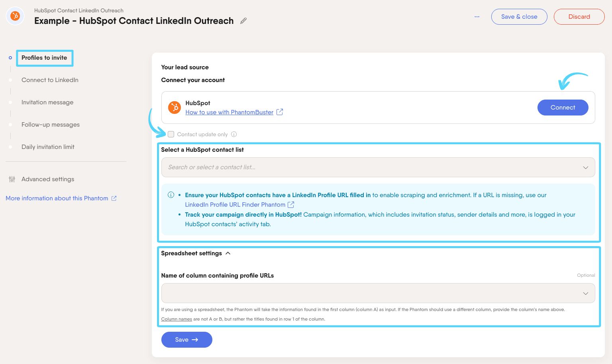Open How to use with PhantomBuster link
612x364 pixels.
[229, 112]
